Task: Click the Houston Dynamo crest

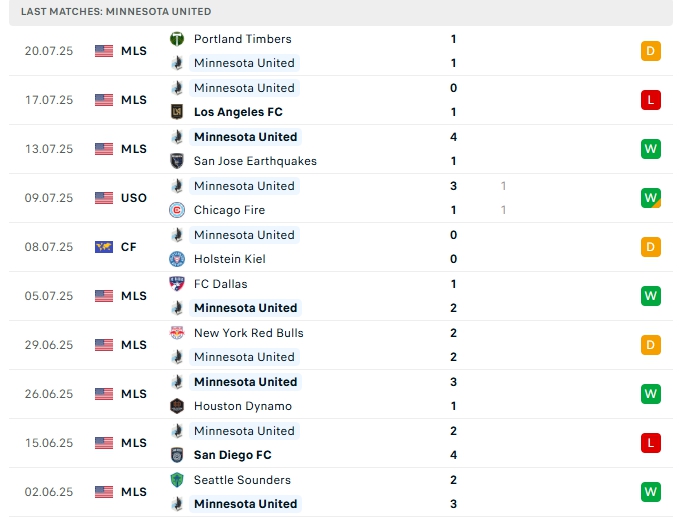Action: (x=177, y=406)
